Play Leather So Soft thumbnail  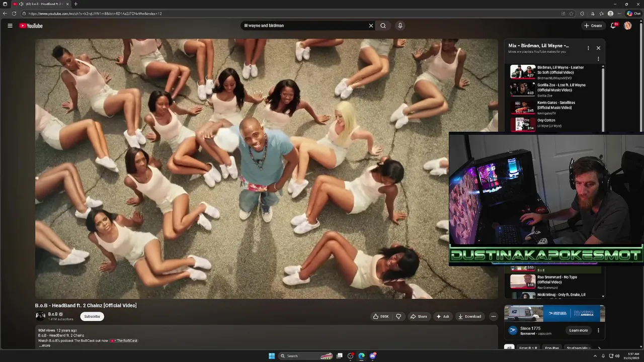(523, 71)
